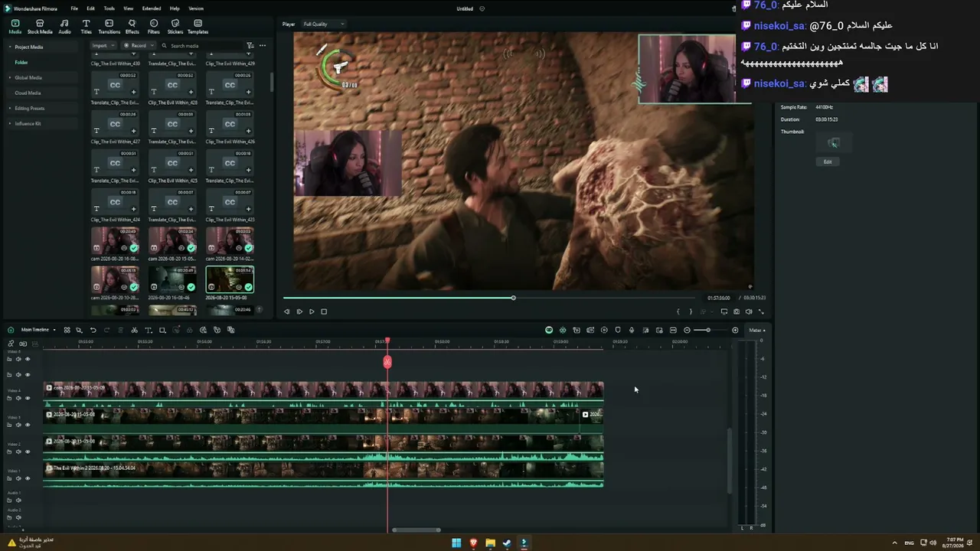Open the Effects library
This screenshot has width=980, height=551.
[132, 27]
